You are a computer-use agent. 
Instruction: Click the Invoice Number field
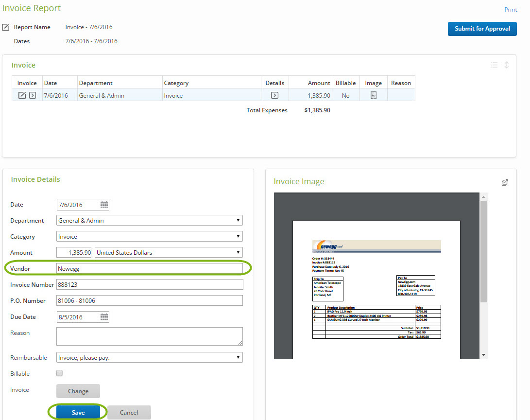click(x=150, y=284)
